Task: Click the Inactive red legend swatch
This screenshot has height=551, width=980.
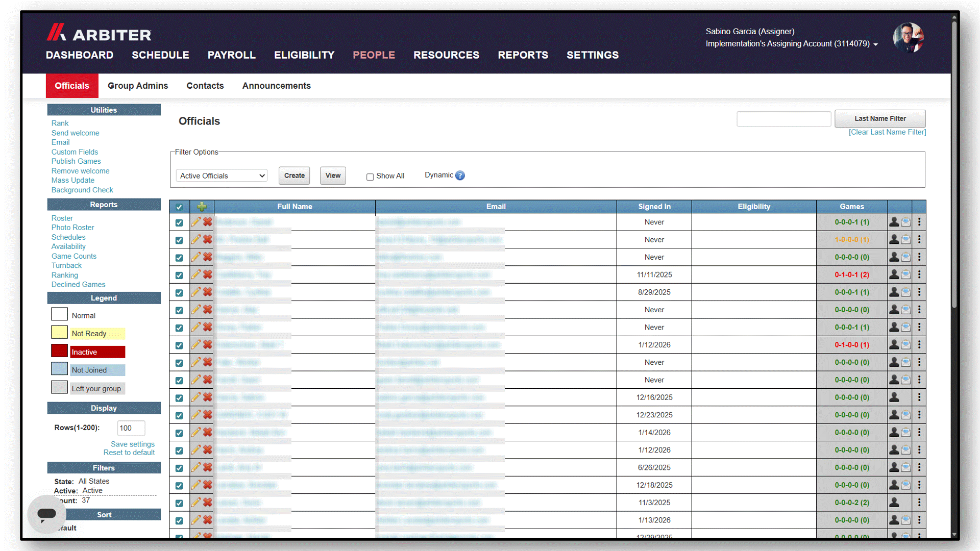Action: (59, 351)
